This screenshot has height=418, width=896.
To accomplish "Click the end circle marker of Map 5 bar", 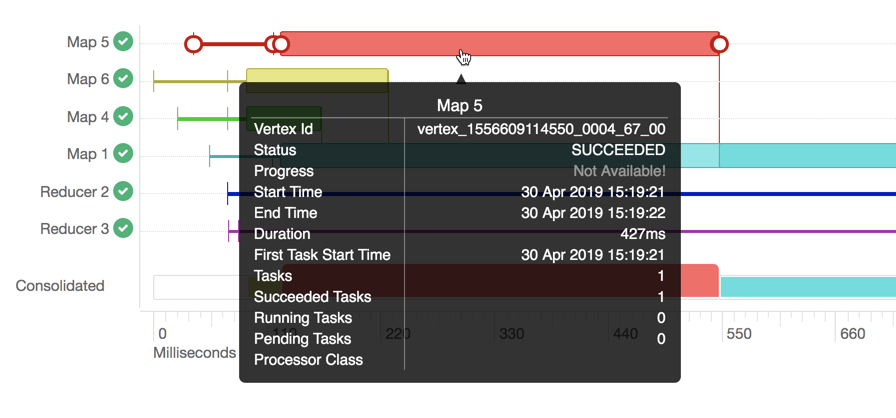I will click(719, 44).
